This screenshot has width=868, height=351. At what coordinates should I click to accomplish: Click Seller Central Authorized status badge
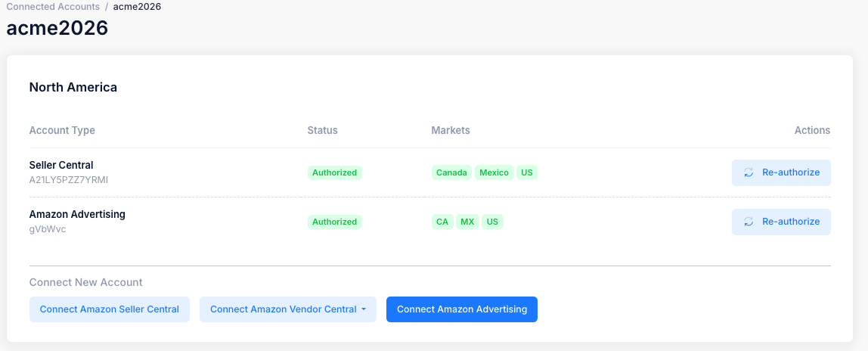point(335,172)
